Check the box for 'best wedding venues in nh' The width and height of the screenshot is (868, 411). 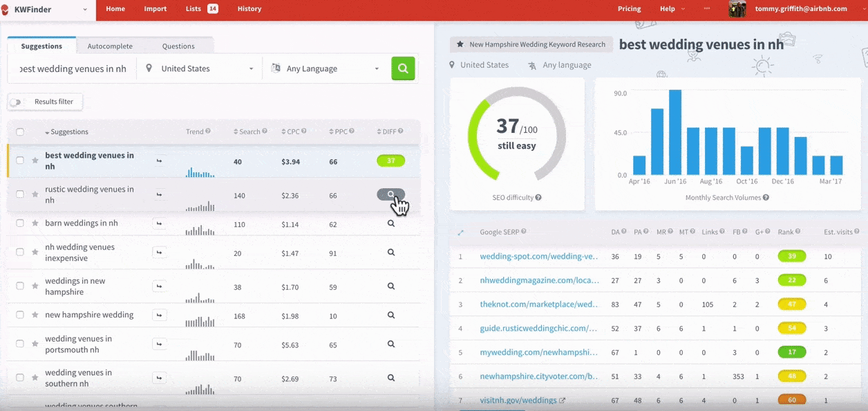coord(20,161)
